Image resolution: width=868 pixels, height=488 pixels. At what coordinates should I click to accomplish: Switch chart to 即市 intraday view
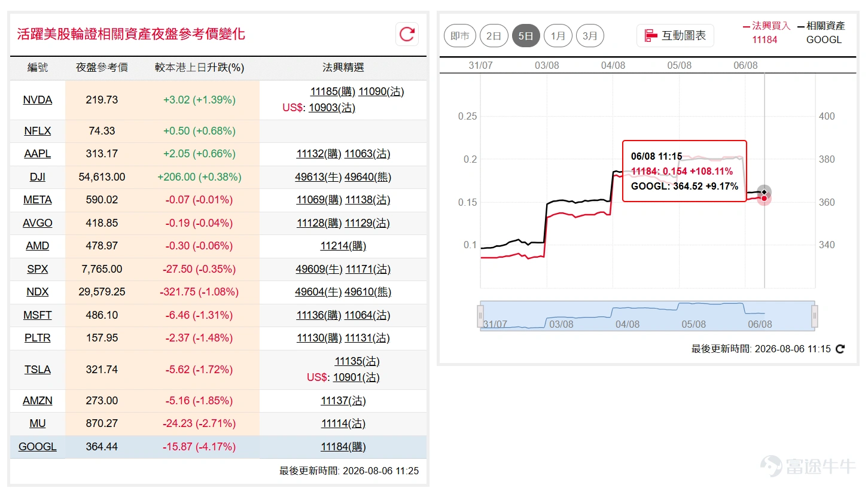(460, 36)
